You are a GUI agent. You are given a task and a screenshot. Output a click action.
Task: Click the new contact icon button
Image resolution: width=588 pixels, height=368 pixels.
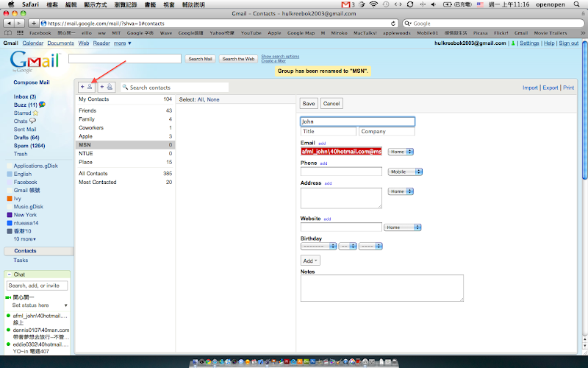tap(86, 87)
